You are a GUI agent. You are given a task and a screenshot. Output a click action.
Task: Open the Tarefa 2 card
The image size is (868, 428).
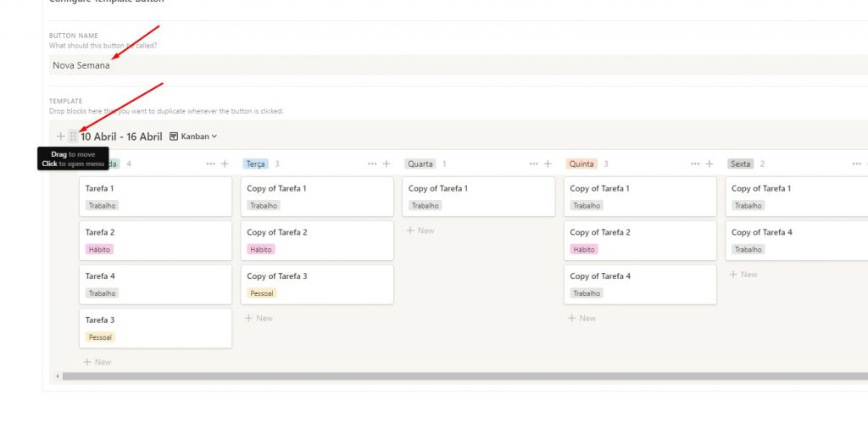(x=156, y=241)
